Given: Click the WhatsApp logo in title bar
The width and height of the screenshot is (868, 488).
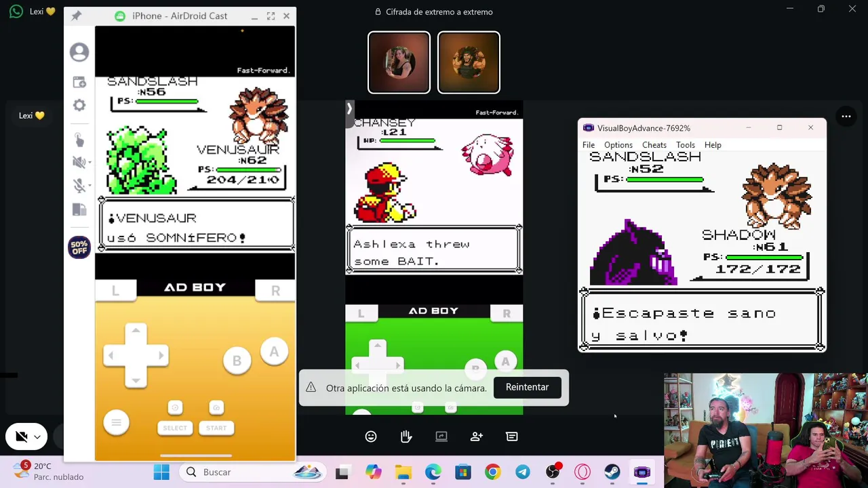Looking at the screenshot, I should click(16, 12).
